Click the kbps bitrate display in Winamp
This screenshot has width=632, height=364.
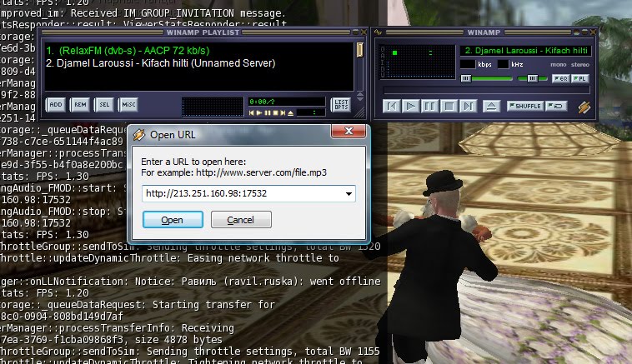(468, 64)
